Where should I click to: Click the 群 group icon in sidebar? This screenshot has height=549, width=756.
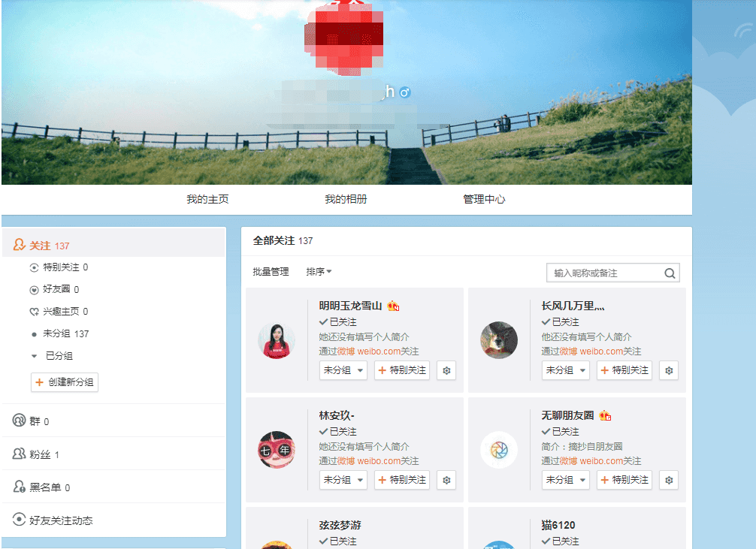pos(19,421)
